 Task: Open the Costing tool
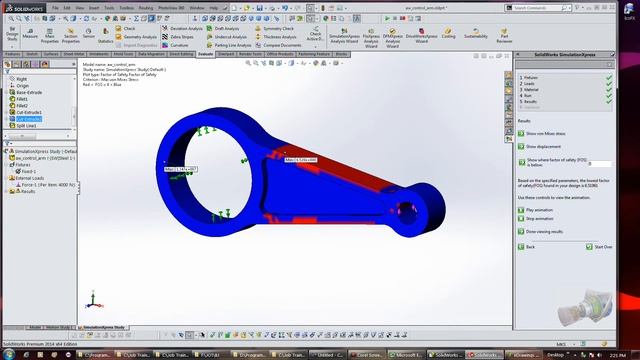pos(448,33)
